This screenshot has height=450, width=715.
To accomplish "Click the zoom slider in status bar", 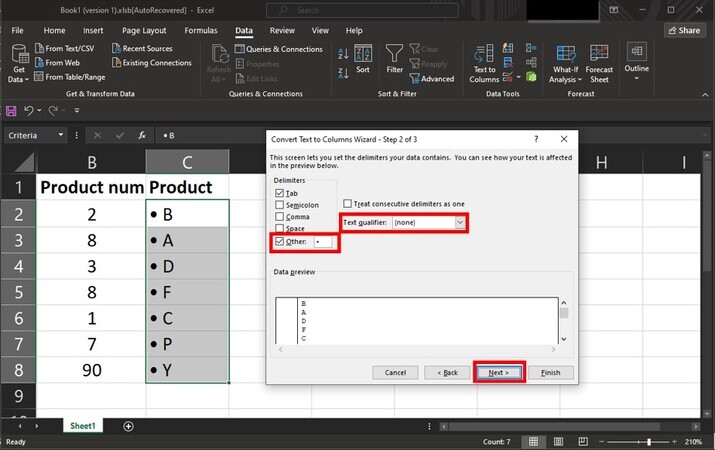I will pos(648,441).
